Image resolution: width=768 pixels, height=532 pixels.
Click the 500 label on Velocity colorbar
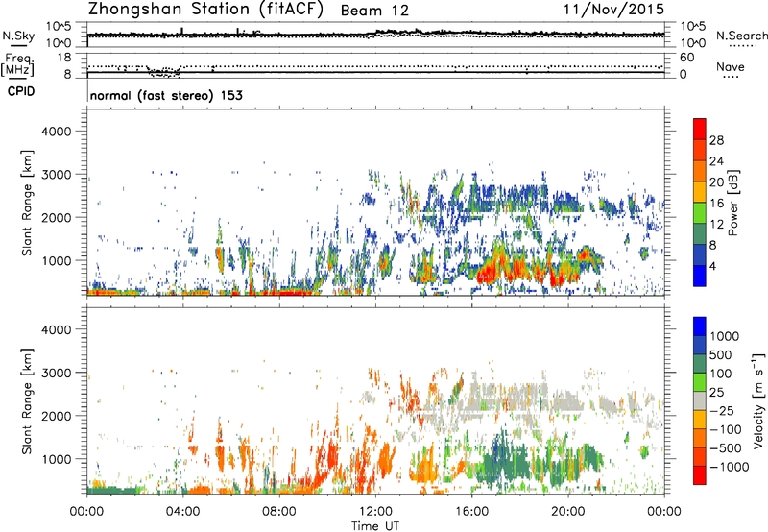coord(721,355)
